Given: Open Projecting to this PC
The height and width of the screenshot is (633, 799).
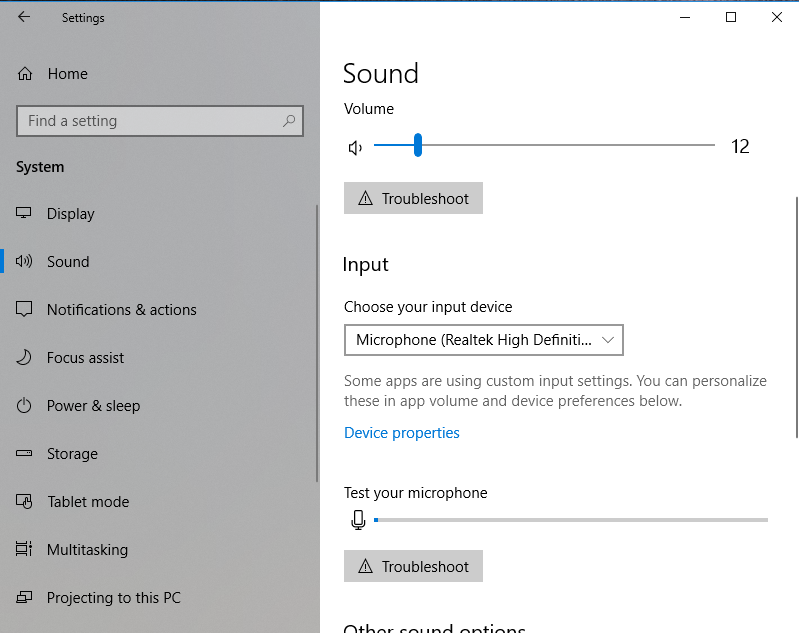Looking at the screenshot, I should 113,598.
